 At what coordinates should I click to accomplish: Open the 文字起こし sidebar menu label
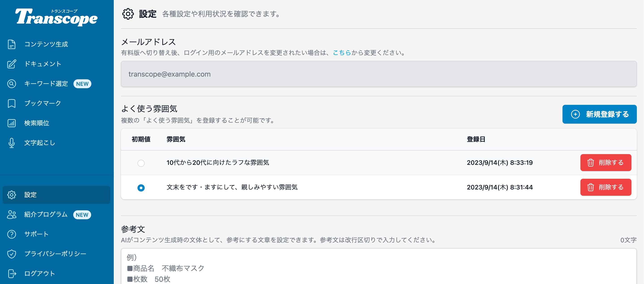39,143
